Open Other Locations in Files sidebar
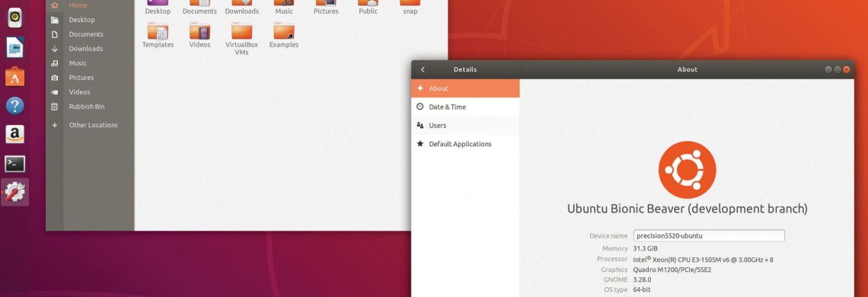The height and width of the screenshot is (297, 868). coord(90,125)
